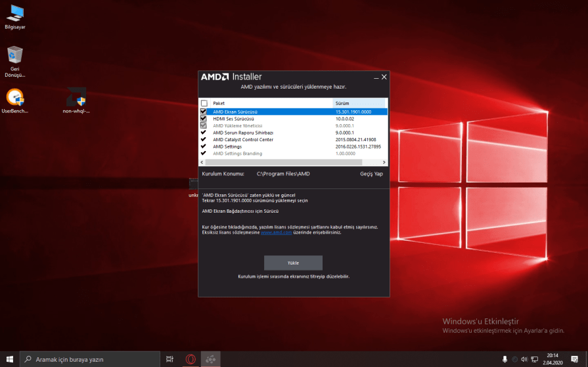Click the Paket column header

[271, 103]
